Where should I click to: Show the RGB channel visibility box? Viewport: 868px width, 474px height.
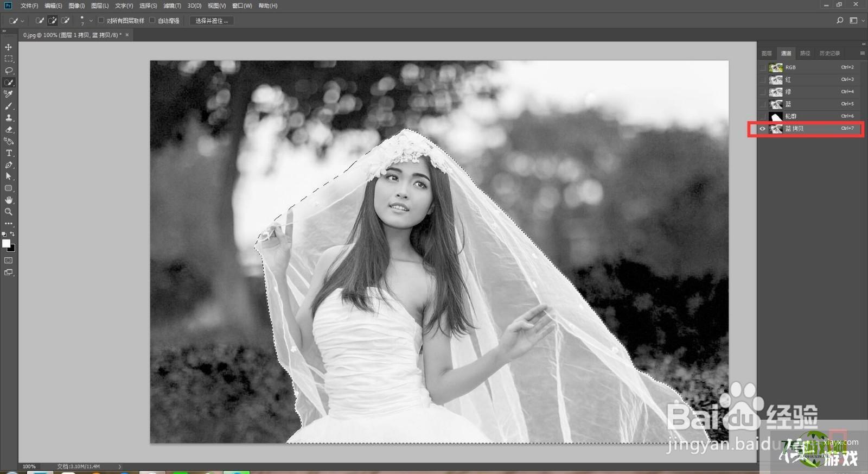pos(763,67)
